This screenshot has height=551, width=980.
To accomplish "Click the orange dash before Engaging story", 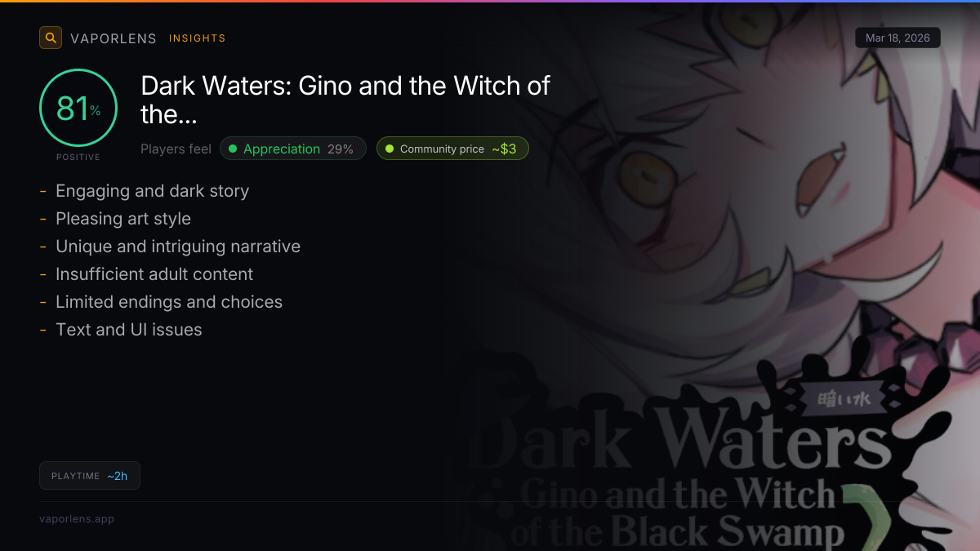I will [x=43, y=191].
